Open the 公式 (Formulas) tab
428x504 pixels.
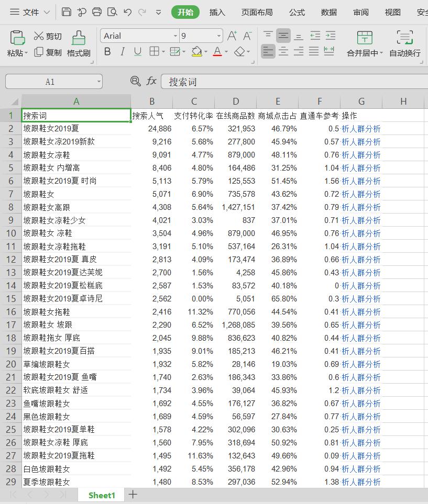[x=297, y=12]
